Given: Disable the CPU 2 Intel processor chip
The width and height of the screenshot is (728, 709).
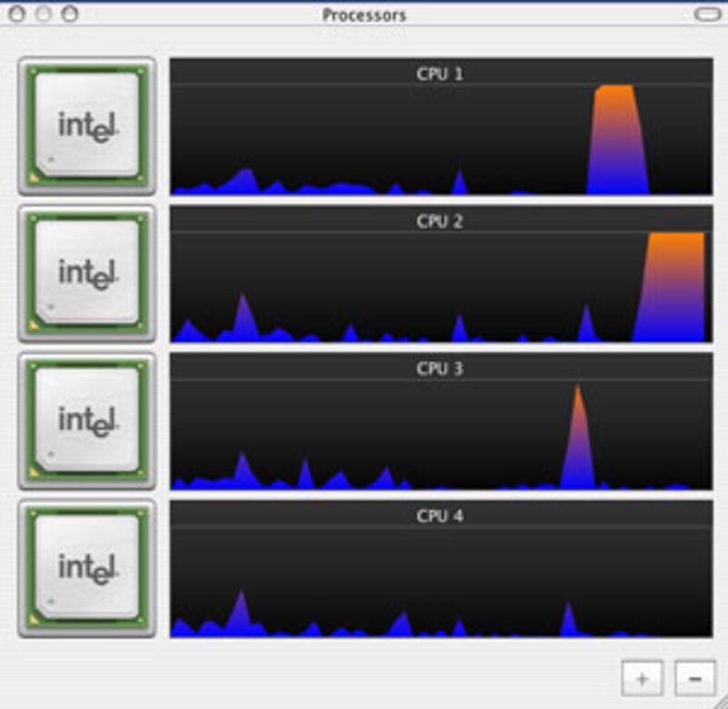Looking at the screenshot, I should (x=86, y=273).
